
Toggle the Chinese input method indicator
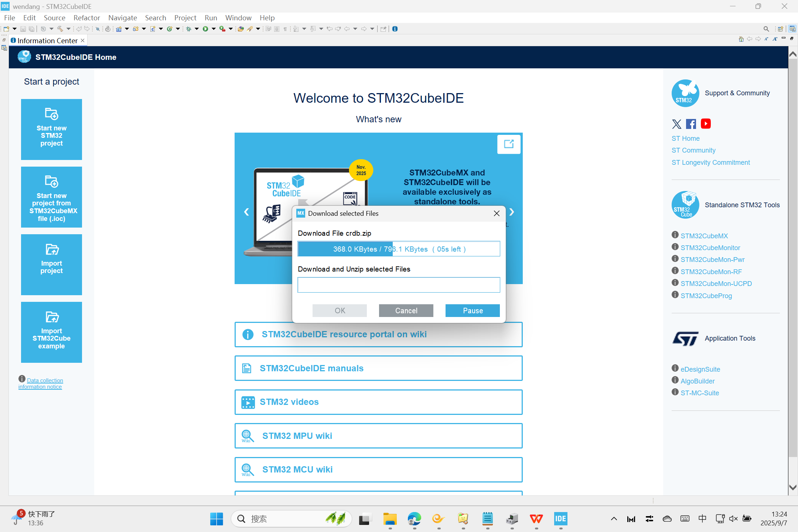click(x=702, y=519)
